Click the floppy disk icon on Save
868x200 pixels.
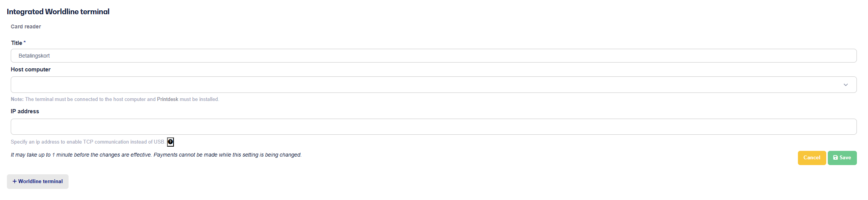(x=835, y=158)
